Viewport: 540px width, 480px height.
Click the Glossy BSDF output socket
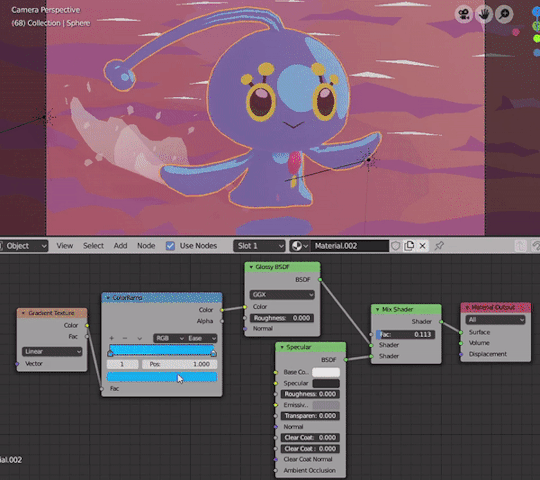pos(320,280)
